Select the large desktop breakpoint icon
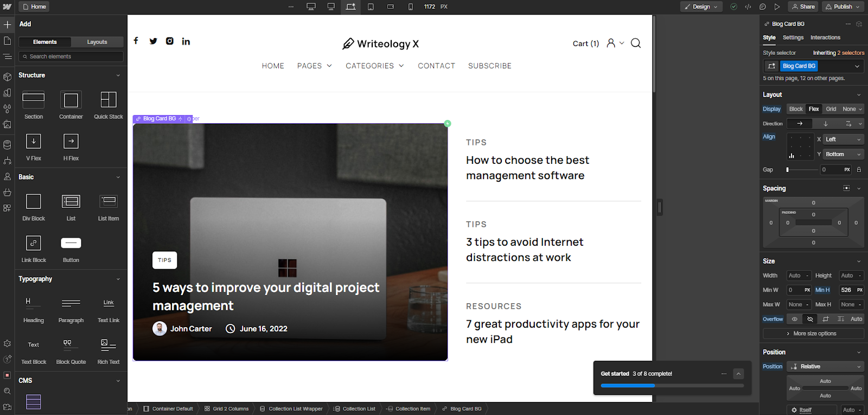This screenshot has height=415, width=868. (x=311, y=7)
